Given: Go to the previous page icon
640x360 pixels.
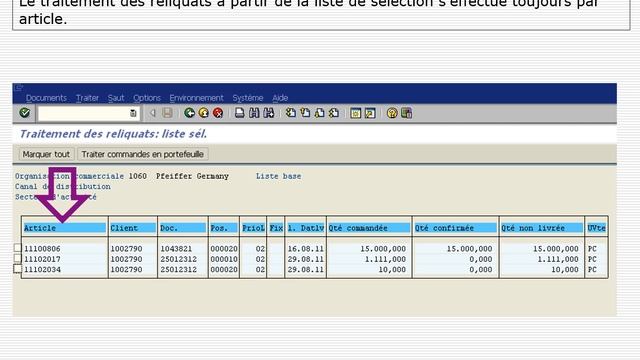Looking at the screenshot, I should [x=305, y=113].
